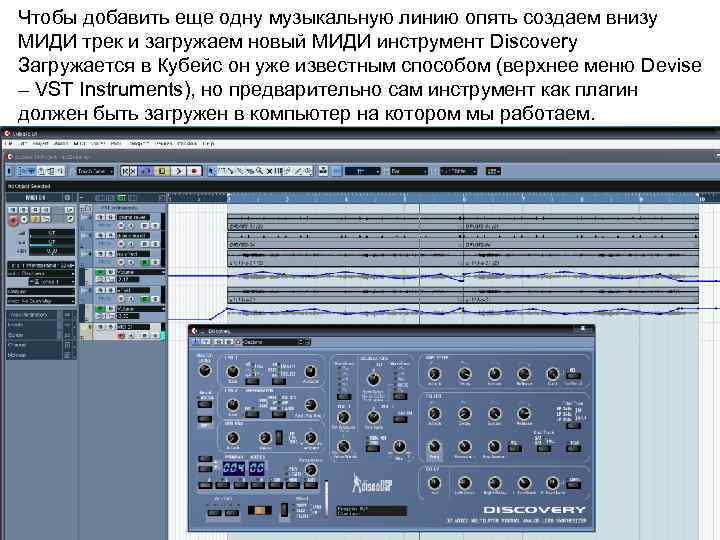The image size is (720, 540).
Task: Click the AMP ENV Release knob
Action: [x=524, y=374]
